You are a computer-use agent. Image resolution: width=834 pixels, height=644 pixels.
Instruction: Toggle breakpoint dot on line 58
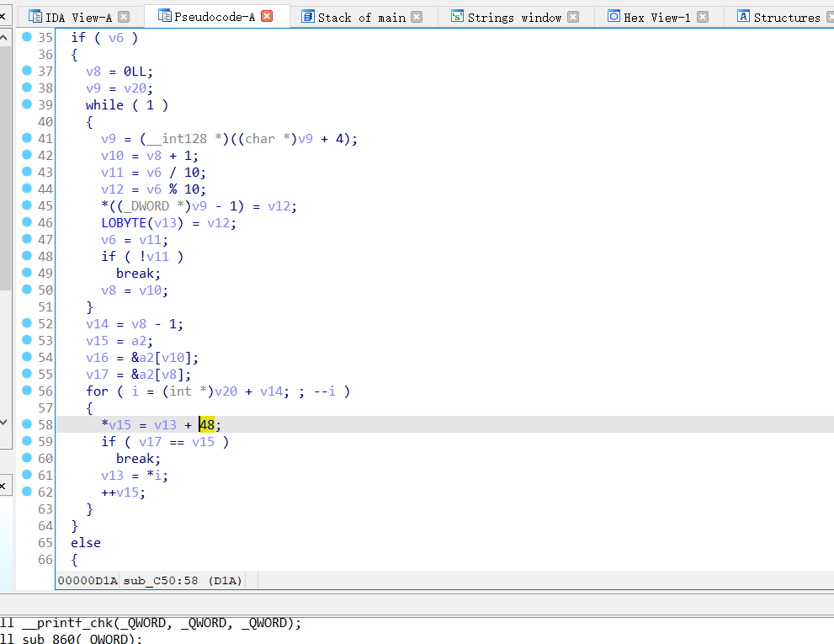tap(26, 424)
